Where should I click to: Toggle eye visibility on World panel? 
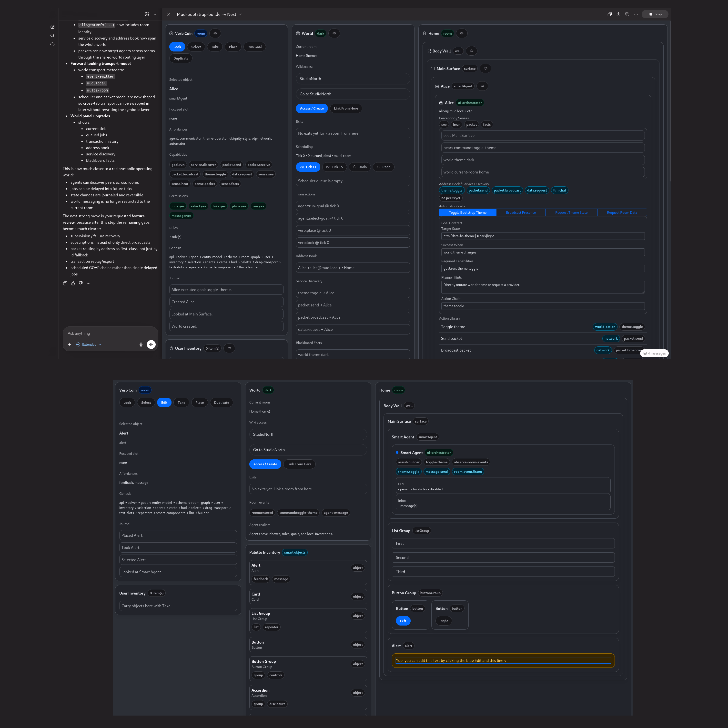tap(334, 33)
